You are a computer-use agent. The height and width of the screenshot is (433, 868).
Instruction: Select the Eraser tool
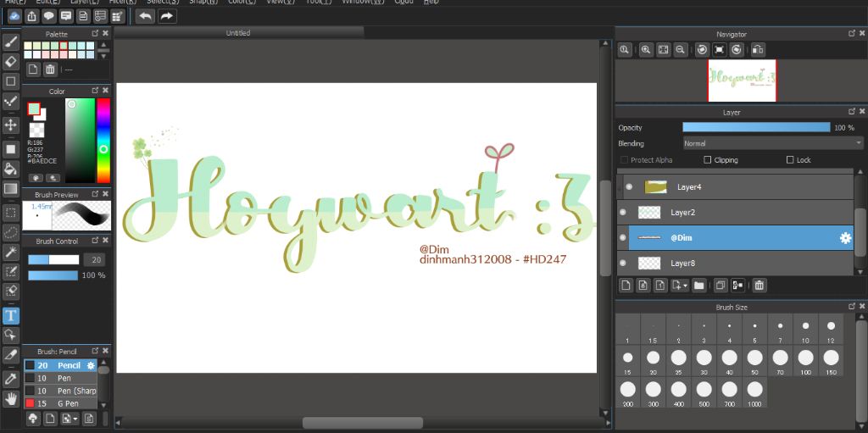11,61
